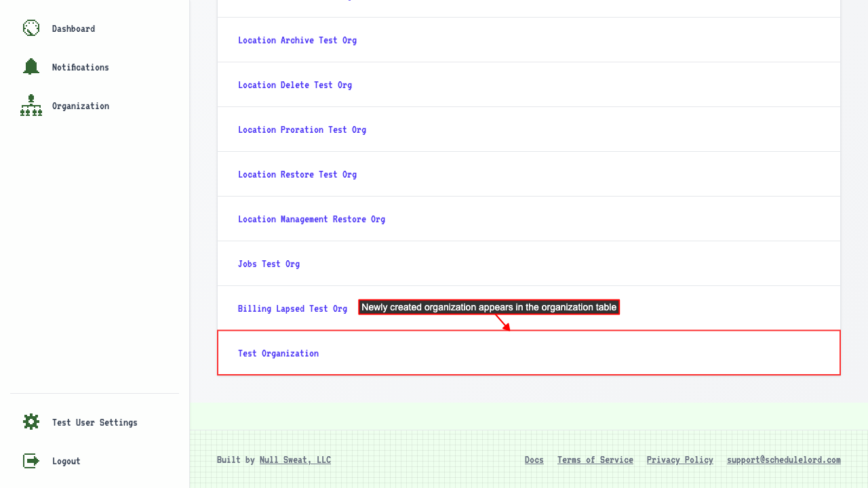Open Test User Settings
The image size is (868, 488).
click(94, 422)
